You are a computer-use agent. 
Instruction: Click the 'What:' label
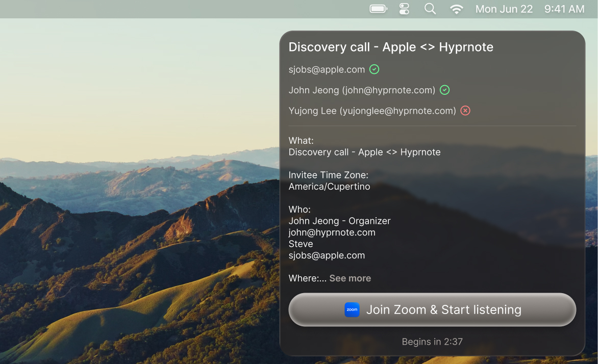pos(301,141)
